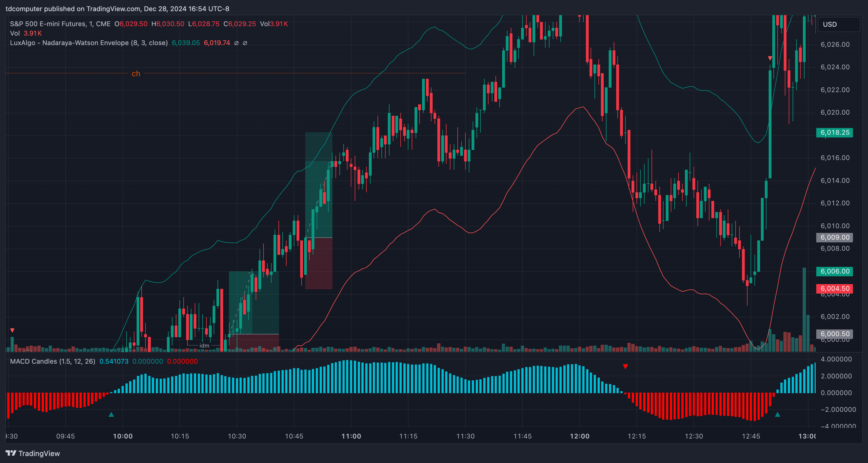Click the orange 'ch' level label

(x=136, y=73)
